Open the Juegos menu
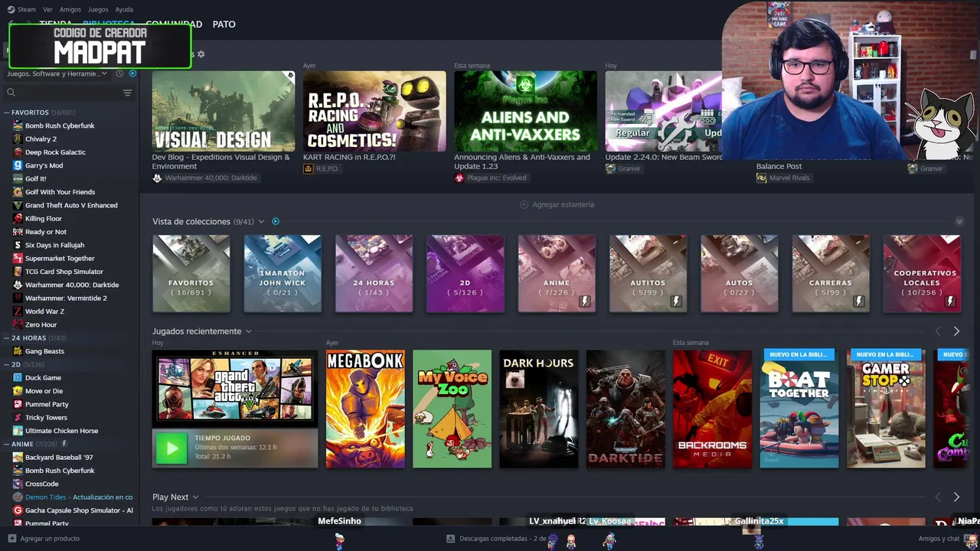This screenshot has width=980, height=551. (98, 9)
